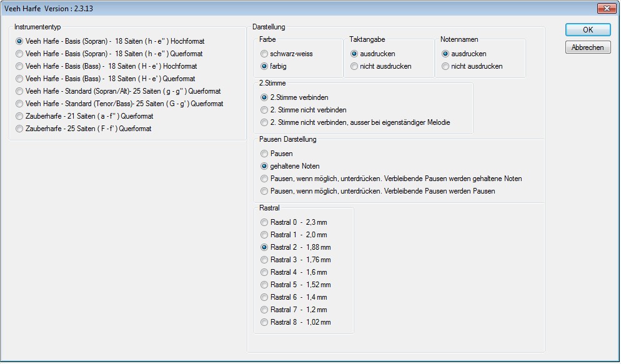Choose 2. Stimme nicht verbinden ausser eigenständiger Melodie

265,123
